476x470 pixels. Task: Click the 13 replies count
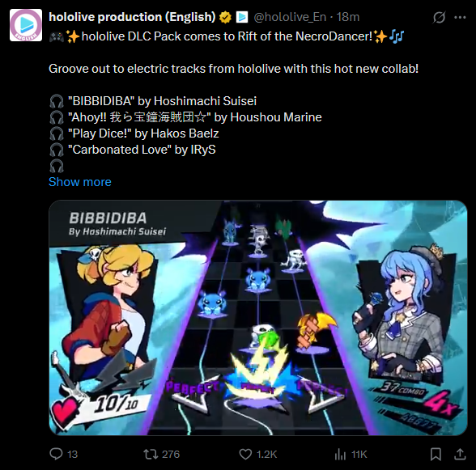coord(72,454)
